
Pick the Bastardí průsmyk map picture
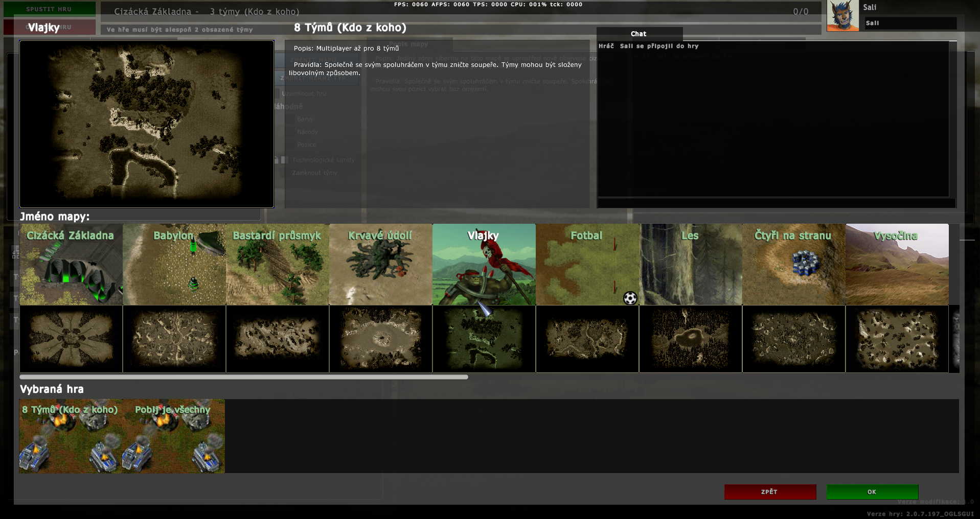(x=278, y=265)
